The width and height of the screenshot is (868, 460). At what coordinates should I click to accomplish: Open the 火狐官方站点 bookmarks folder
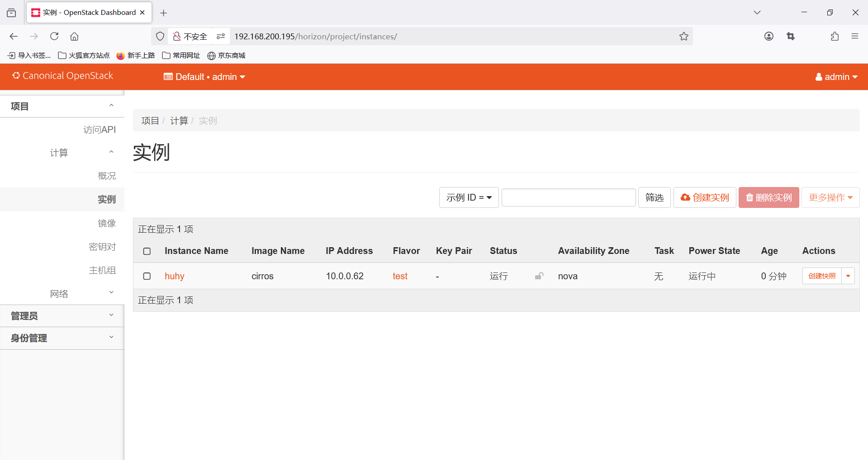pos(84,55)
